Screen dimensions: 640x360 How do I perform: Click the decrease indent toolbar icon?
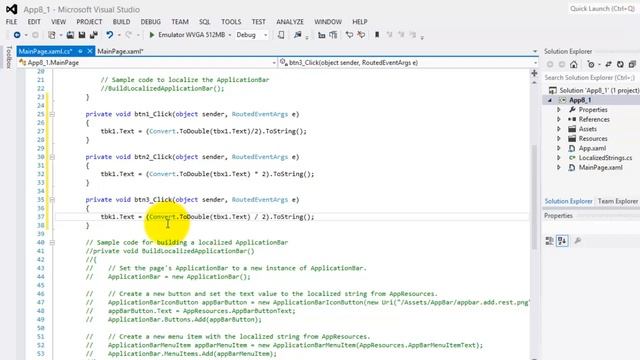click(322, 35)
